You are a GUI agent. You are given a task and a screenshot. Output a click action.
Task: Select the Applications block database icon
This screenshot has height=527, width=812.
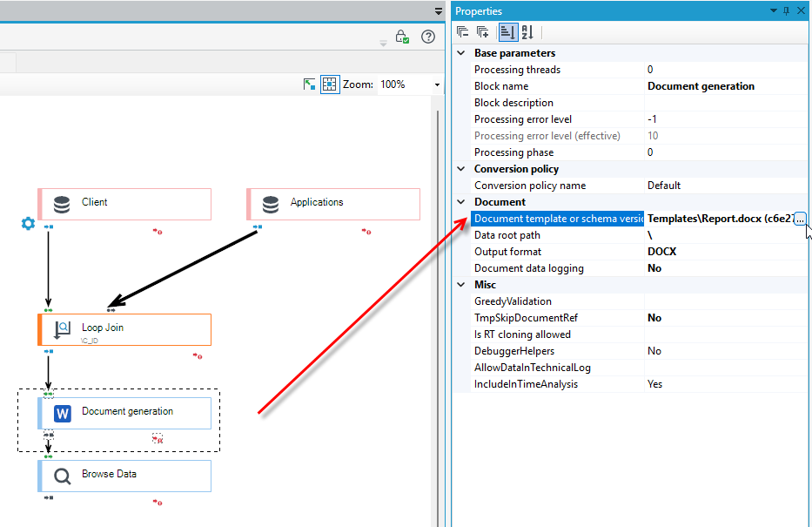point(271,204)
